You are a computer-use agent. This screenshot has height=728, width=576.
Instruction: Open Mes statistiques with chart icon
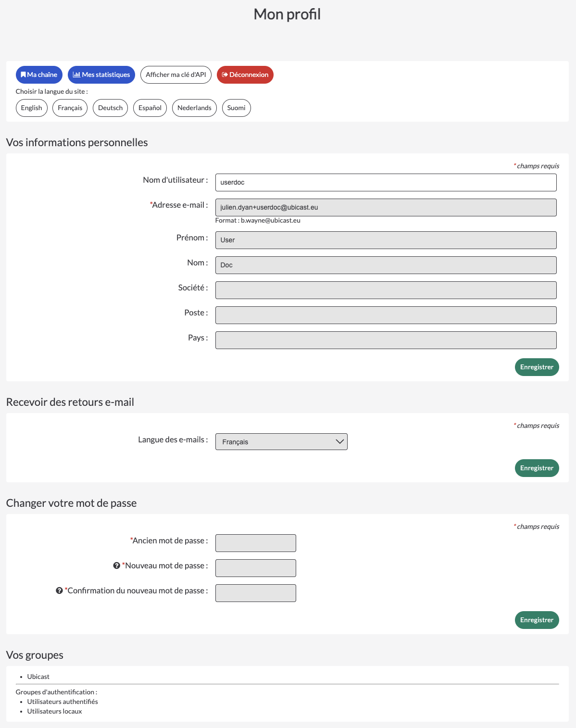pyautogui.click(x=101, y=75)
